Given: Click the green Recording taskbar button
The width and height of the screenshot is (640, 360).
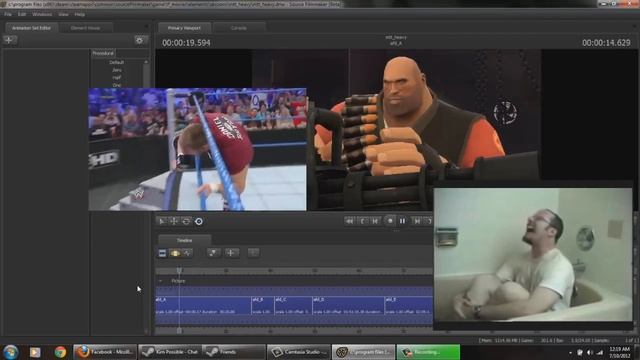Looking at the screenshot, I should click(428, 351).
